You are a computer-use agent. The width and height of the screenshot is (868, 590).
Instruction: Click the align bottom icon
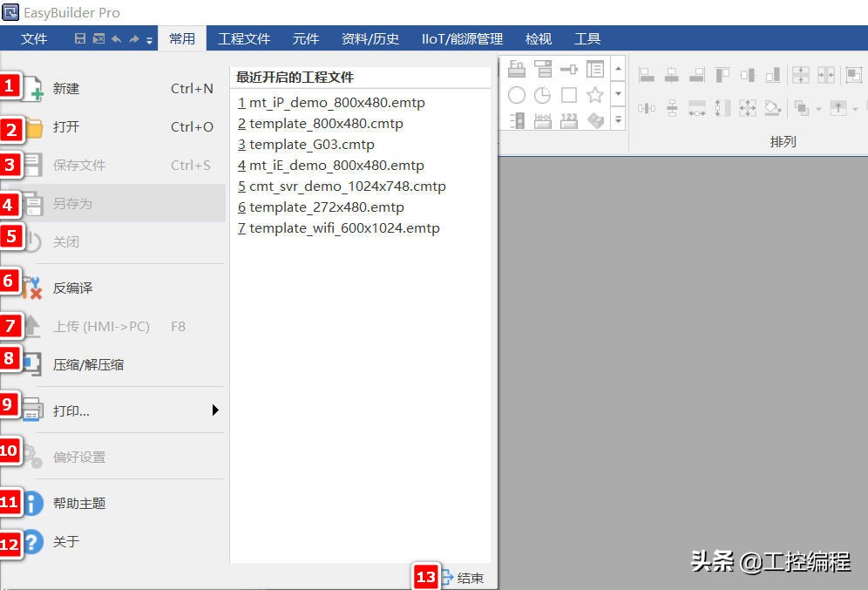click(x=773, y=75)
